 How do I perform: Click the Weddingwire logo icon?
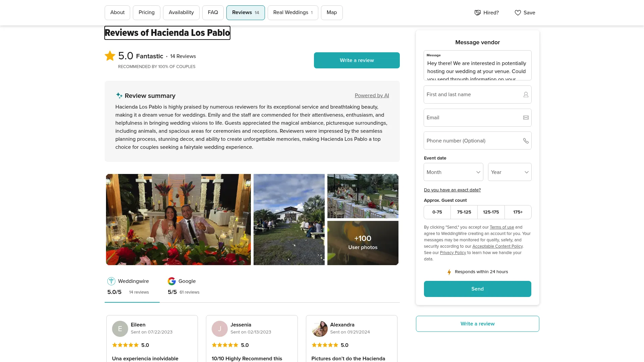(111, 281)
